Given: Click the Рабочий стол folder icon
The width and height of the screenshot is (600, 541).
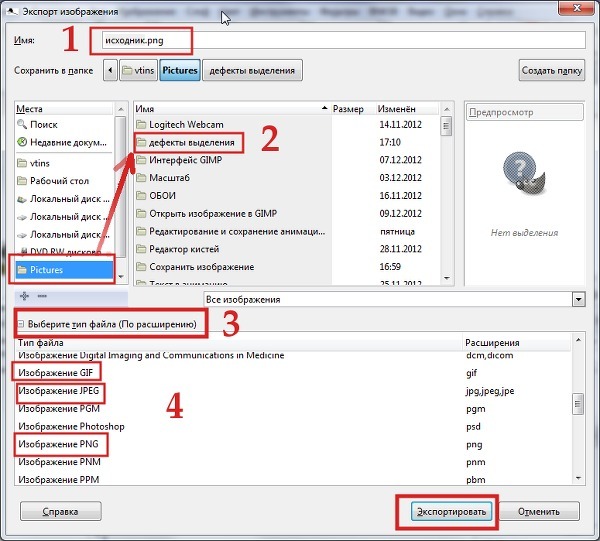Looking at the screenshot, I should pyautogui.click(x=22, y=181).
